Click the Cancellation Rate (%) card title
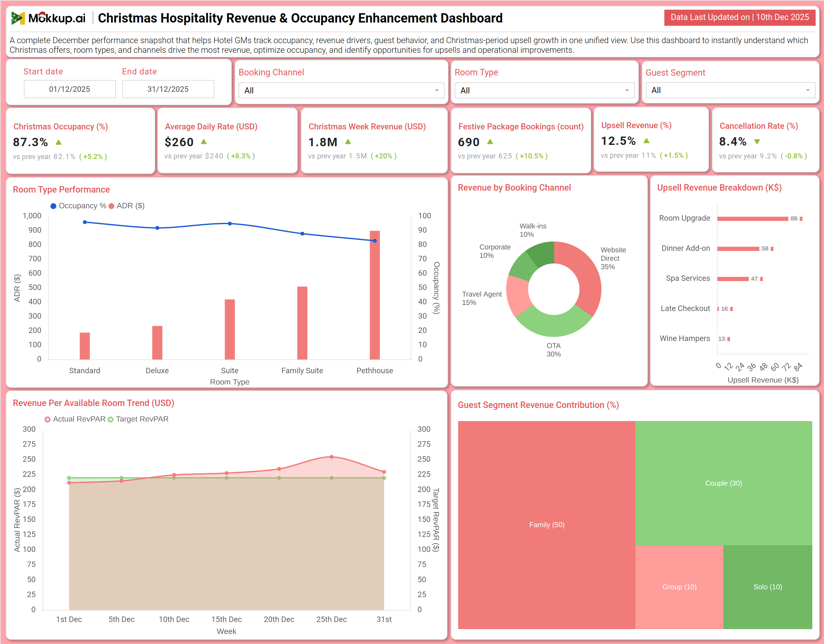Screen dimensions: 824x644 pyautogui.click(x=759, y=126)
